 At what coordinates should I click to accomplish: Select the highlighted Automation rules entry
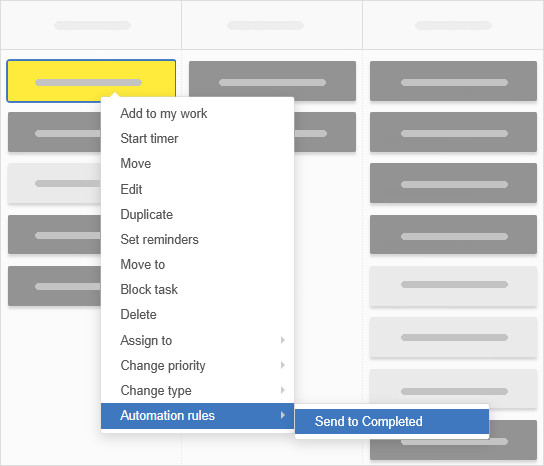(197, 416)
